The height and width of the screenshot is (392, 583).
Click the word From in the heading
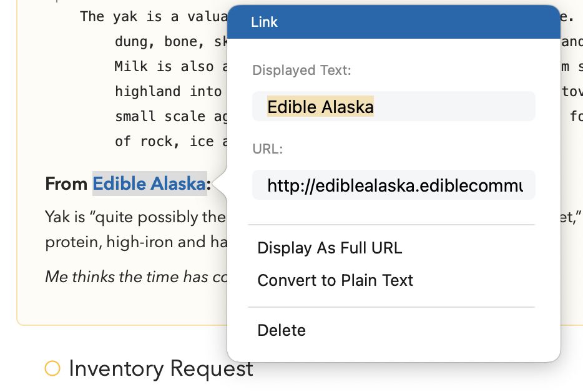point(66,184)
